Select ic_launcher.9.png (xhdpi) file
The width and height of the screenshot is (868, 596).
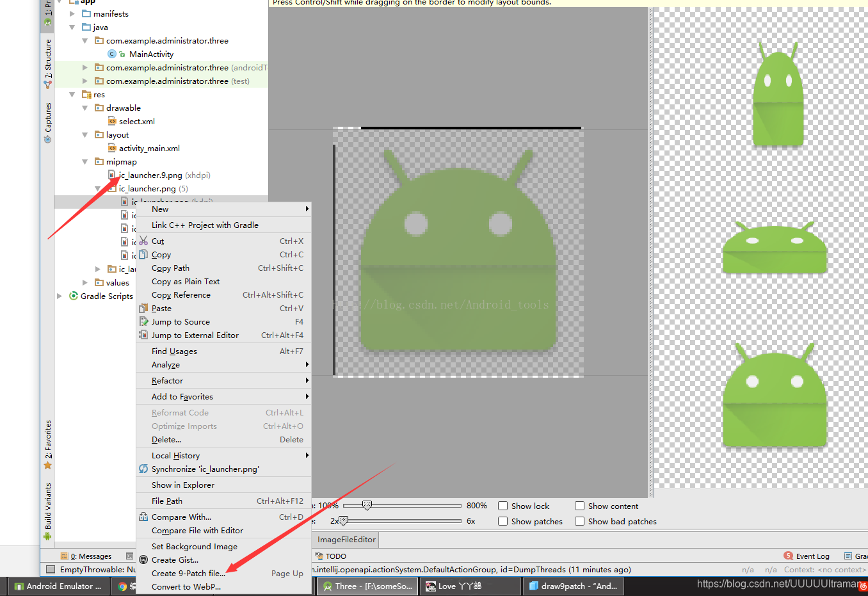tap(159, 175)
